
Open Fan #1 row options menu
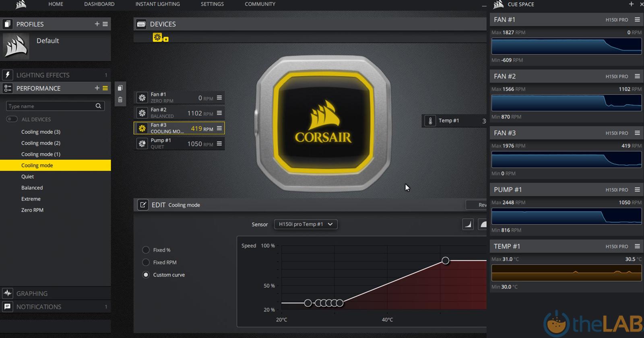coord(219,97)
